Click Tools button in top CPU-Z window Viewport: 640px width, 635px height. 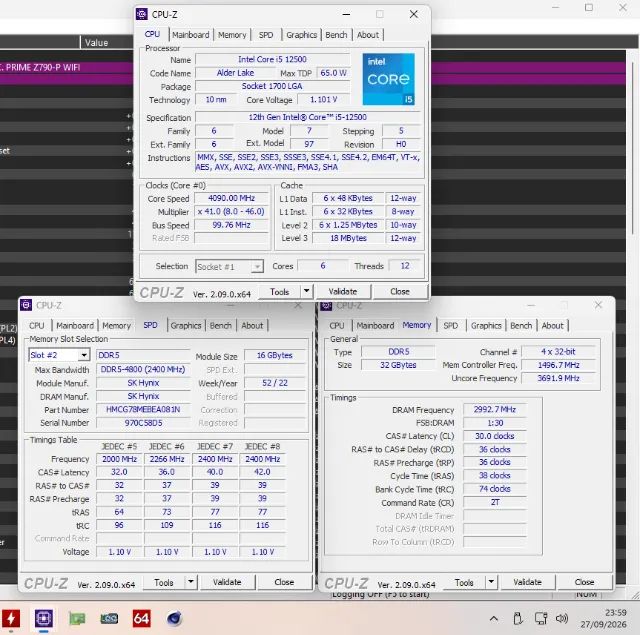[x=280, y=291]
